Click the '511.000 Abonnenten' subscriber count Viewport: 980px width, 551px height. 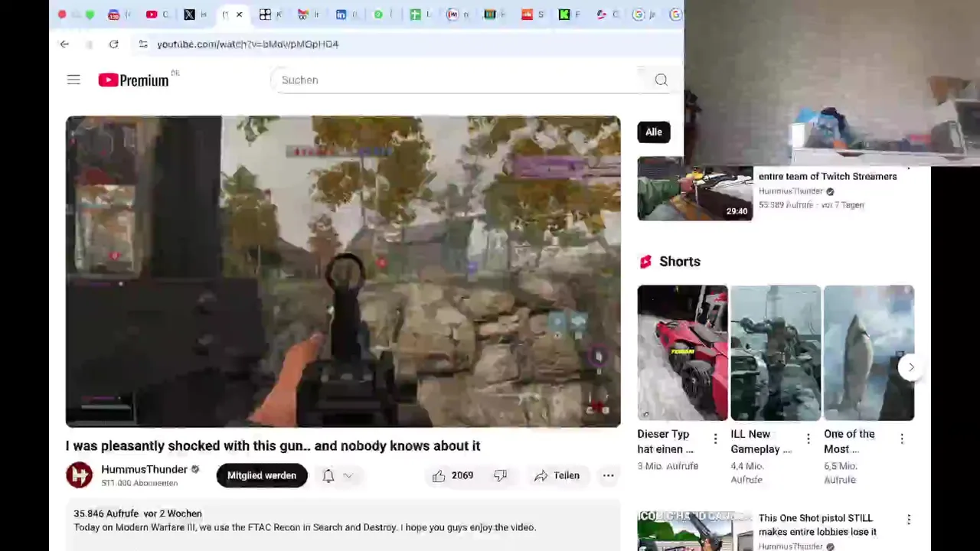coord(139,484)
